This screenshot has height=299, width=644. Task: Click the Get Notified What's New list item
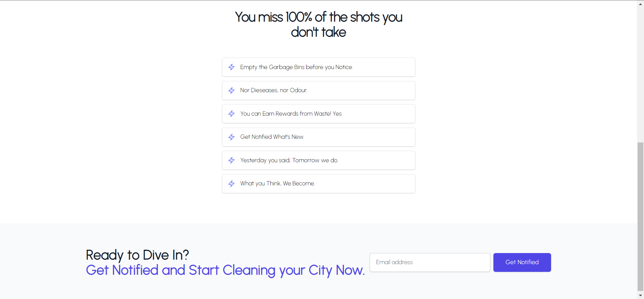(318, 137)
